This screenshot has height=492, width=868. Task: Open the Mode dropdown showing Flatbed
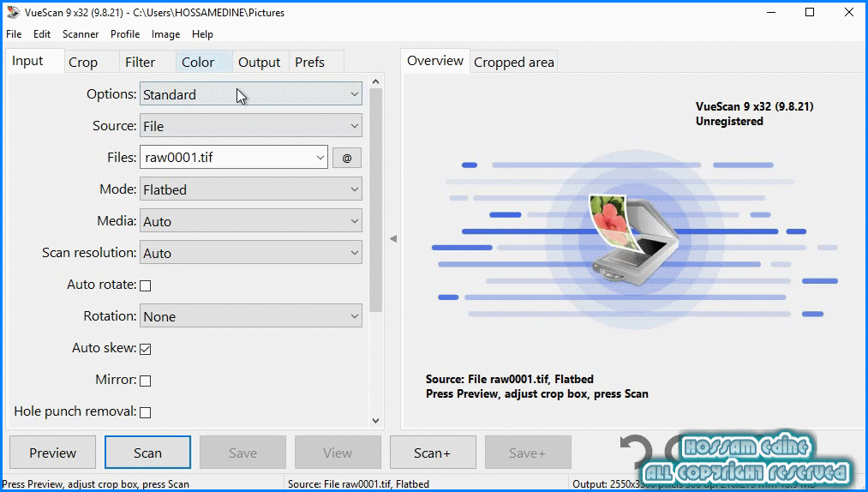click(251, 189)
